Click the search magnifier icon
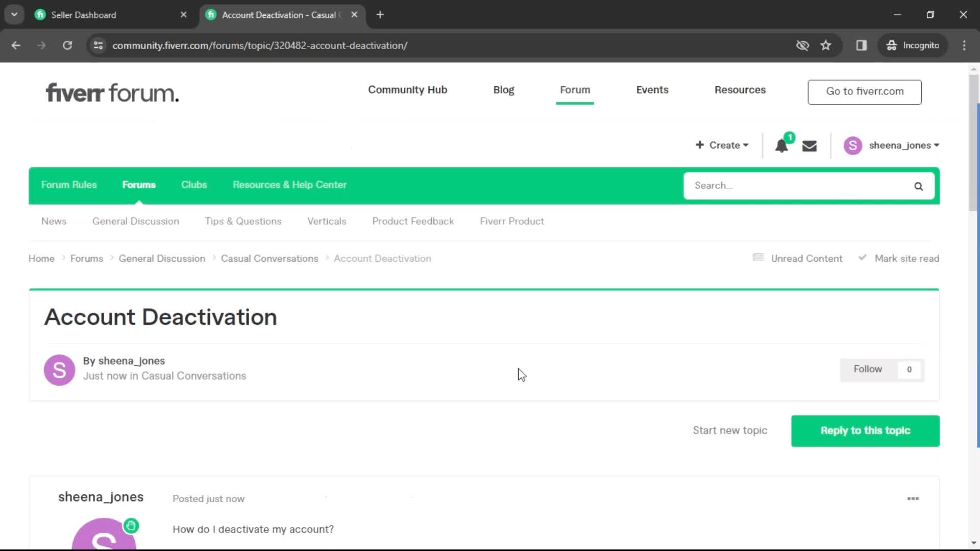The height and width of the screenshot is (551, 980). coord(918,186)
